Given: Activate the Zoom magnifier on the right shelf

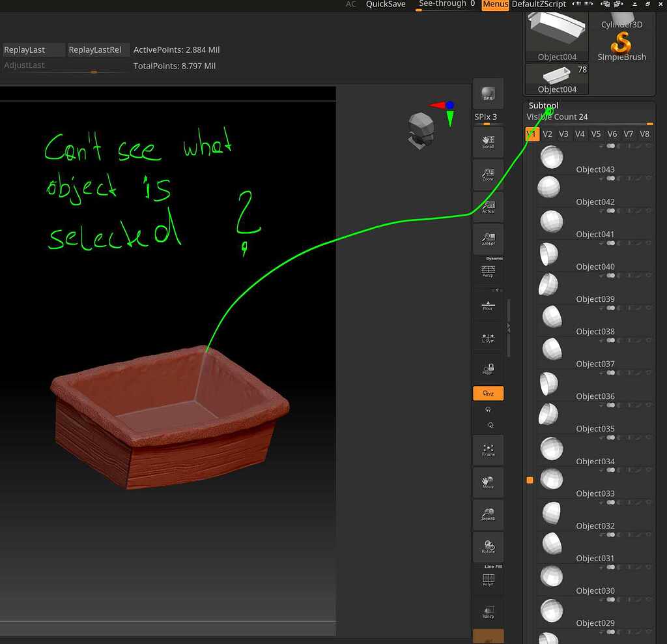Looking at the screenshot, I should tap(488, 174).
